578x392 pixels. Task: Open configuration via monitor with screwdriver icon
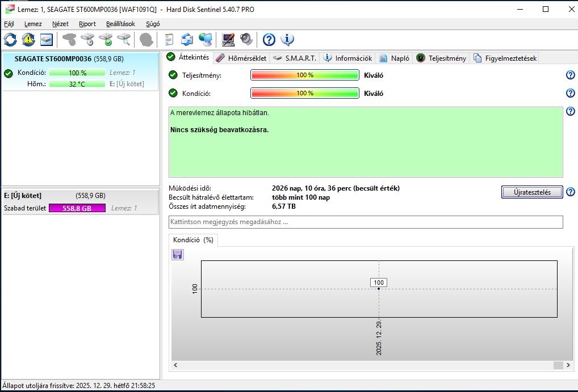pos(228,39)
